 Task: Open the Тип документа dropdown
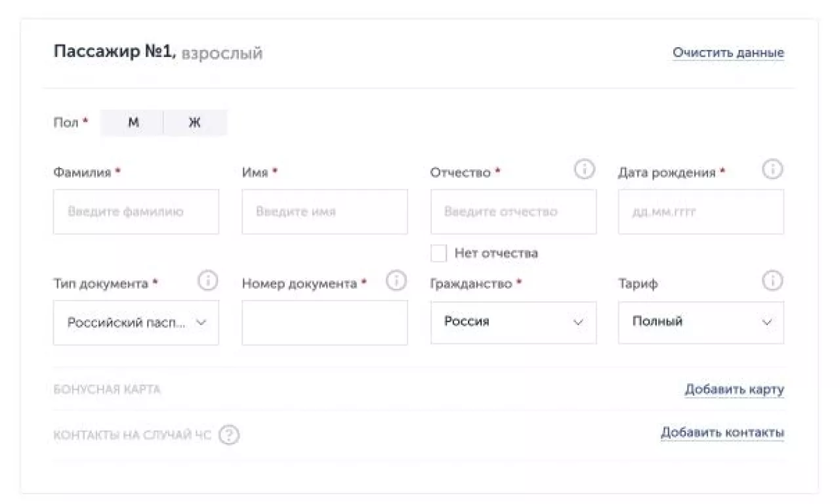136,322
